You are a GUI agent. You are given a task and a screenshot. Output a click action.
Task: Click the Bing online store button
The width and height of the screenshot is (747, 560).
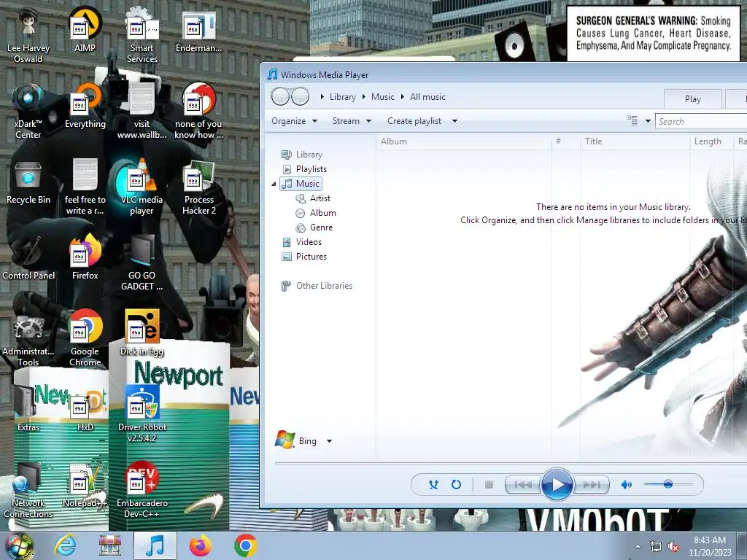pyautogui.click(x=296, y=440)
